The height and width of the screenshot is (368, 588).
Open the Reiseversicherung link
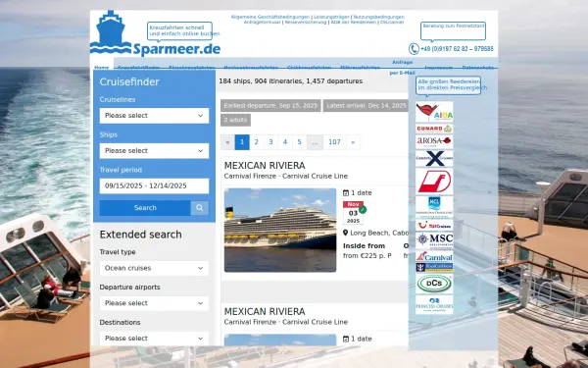[x=306, y=23]
